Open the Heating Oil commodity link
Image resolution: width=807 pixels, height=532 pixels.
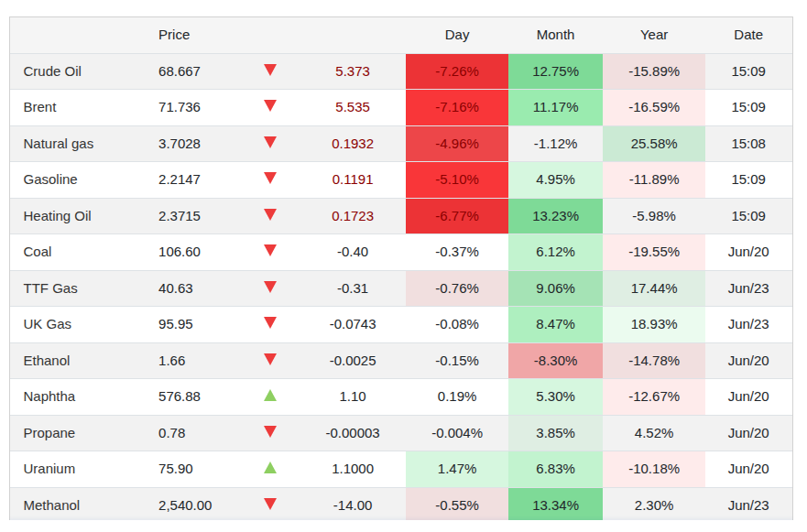57,216
